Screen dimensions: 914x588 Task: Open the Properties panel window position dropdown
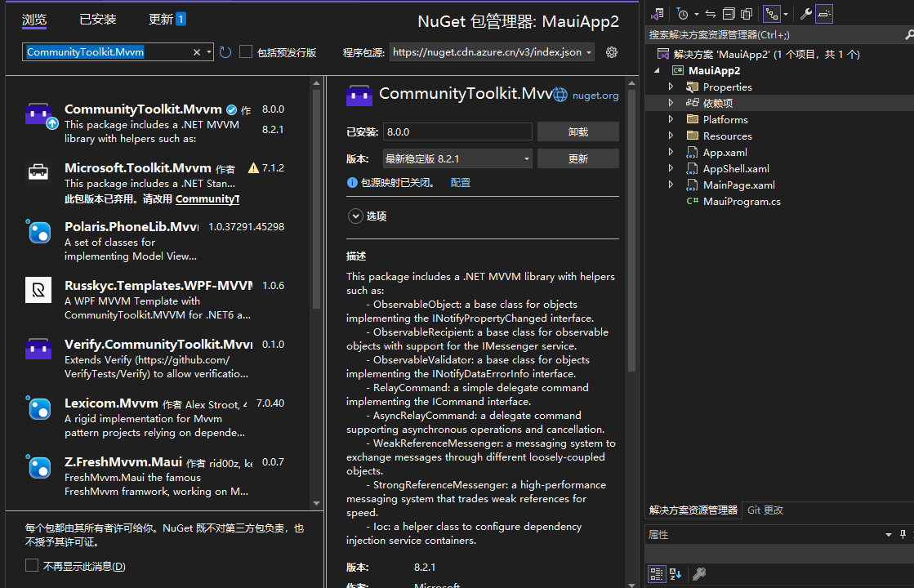point(889,534)
